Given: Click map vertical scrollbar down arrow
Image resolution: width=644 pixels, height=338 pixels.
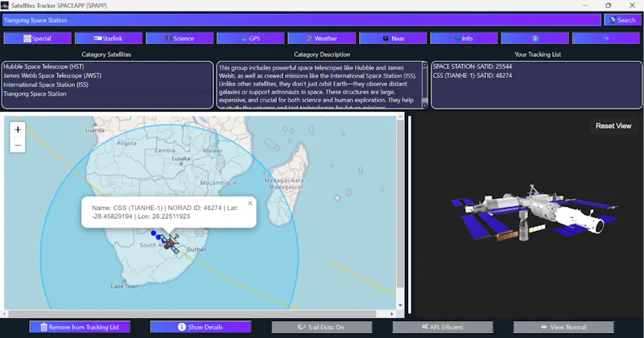Looking at the screenshot, I should pyautogui.click(x=400, y=306).
